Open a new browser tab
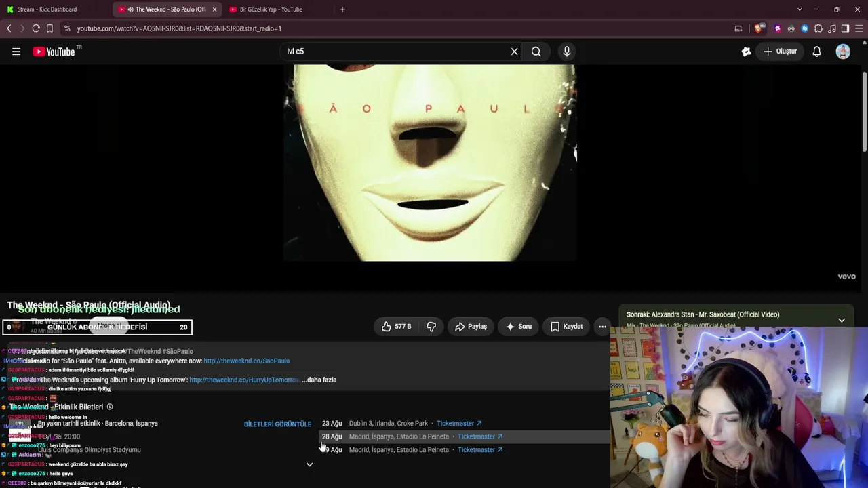This screenshot has height=488, width=868. [x=342, y=9]
